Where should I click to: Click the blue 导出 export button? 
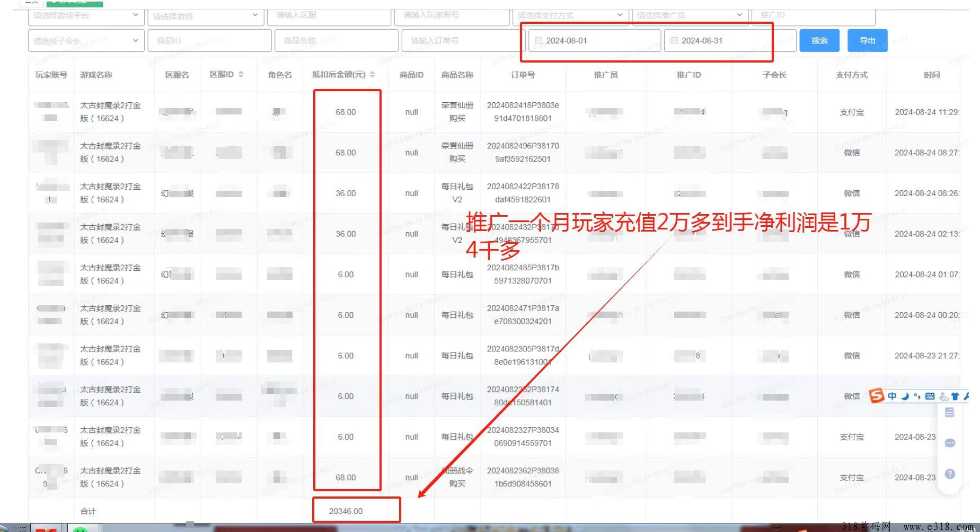[x=867, y=41]
